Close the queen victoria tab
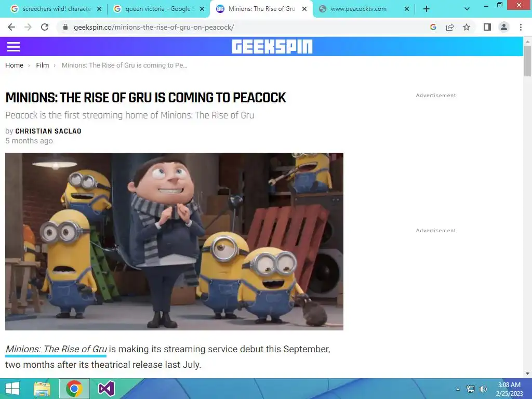 point(202,9)
